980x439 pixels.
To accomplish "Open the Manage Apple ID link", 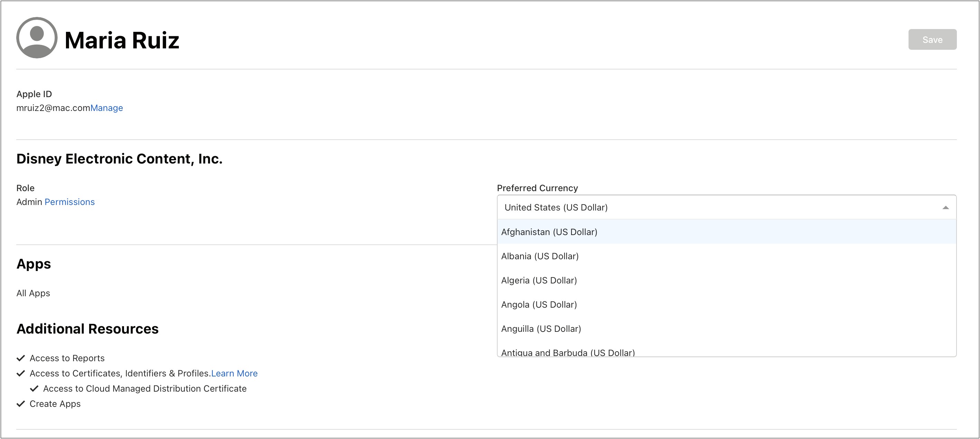I will click(x=106, y=108).
